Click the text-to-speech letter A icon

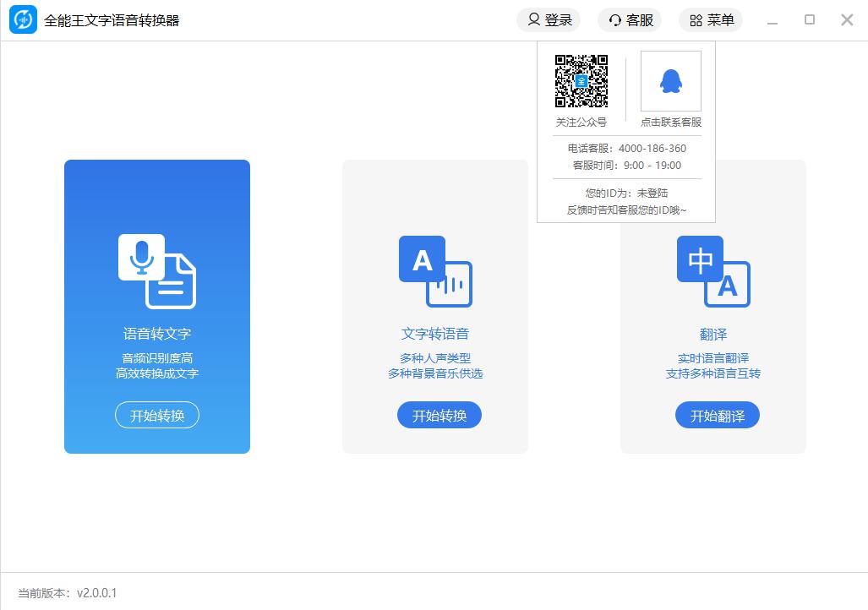click(434, 270)
